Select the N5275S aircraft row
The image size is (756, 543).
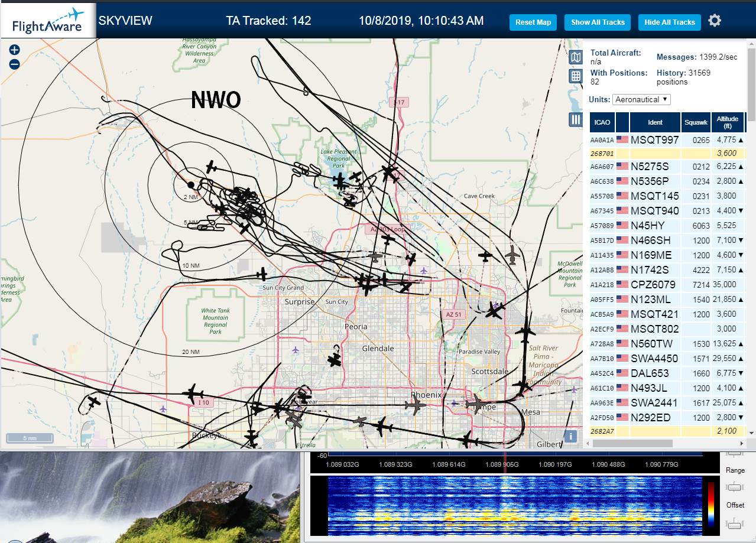coord(668,167)
